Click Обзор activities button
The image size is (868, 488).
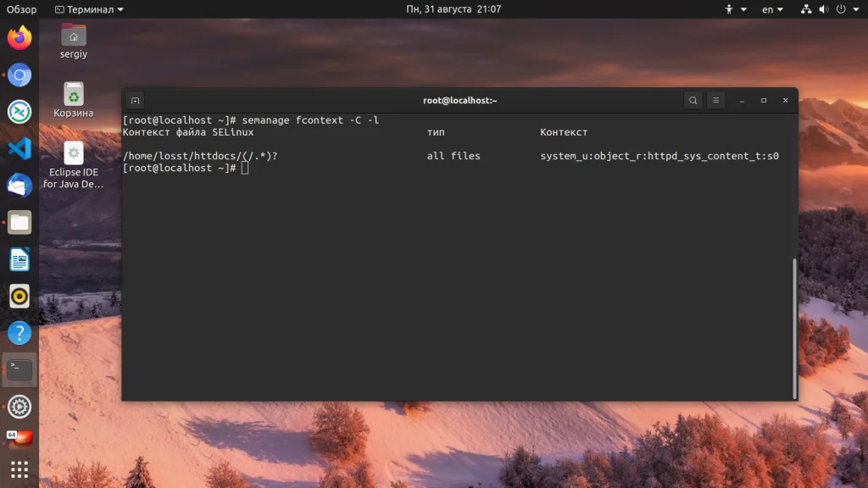[x=21, y=9]
